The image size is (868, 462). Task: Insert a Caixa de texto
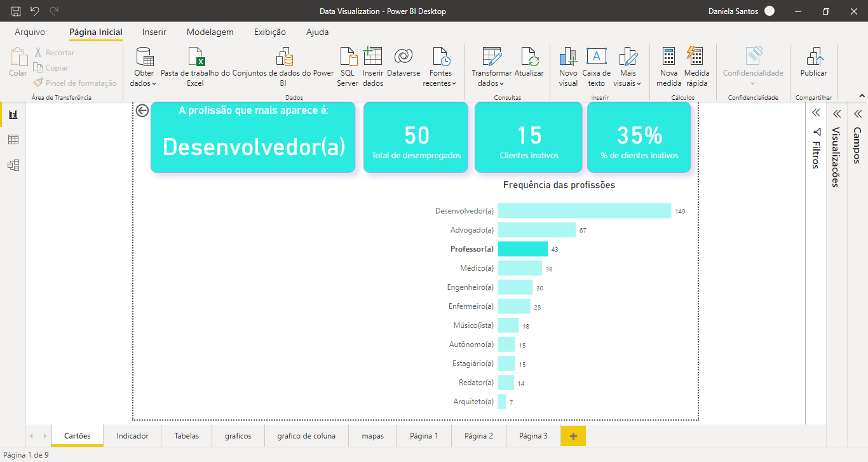[x=596, y=67]
